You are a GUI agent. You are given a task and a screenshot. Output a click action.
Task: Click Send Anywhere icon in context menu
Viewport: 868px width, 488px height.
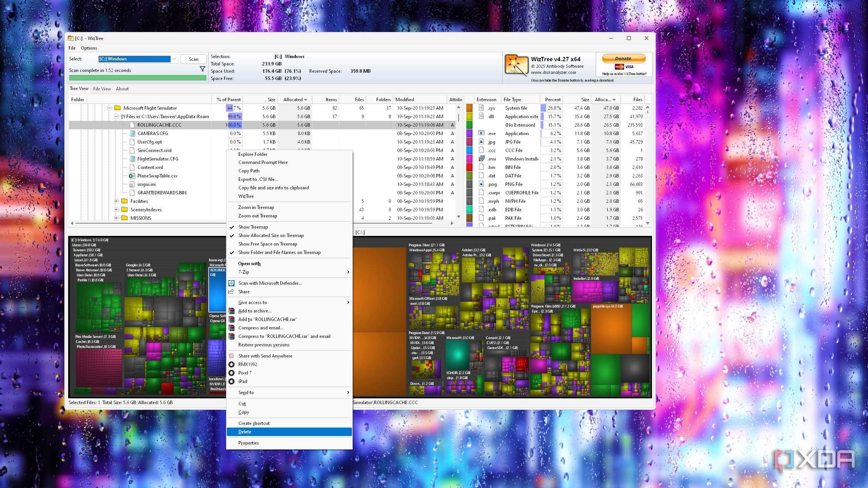click(231, 356)
